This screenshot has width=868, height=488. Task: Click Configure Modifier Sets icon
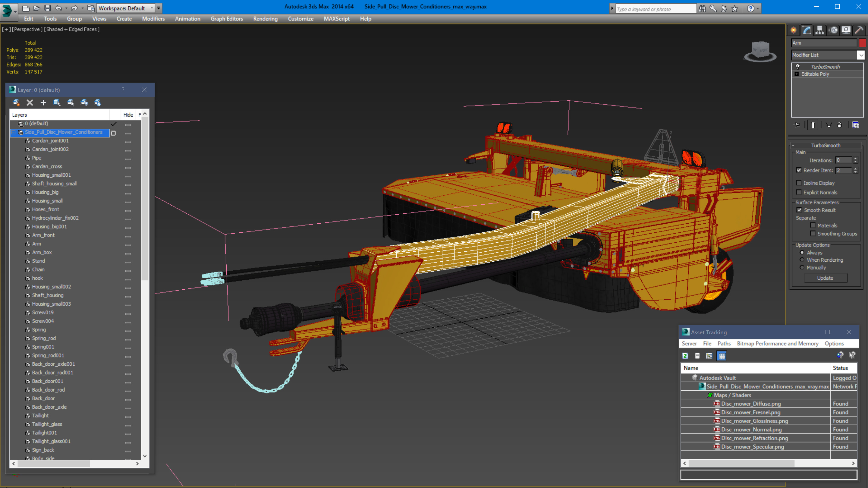pyautogui.click(x=856, y=125)
